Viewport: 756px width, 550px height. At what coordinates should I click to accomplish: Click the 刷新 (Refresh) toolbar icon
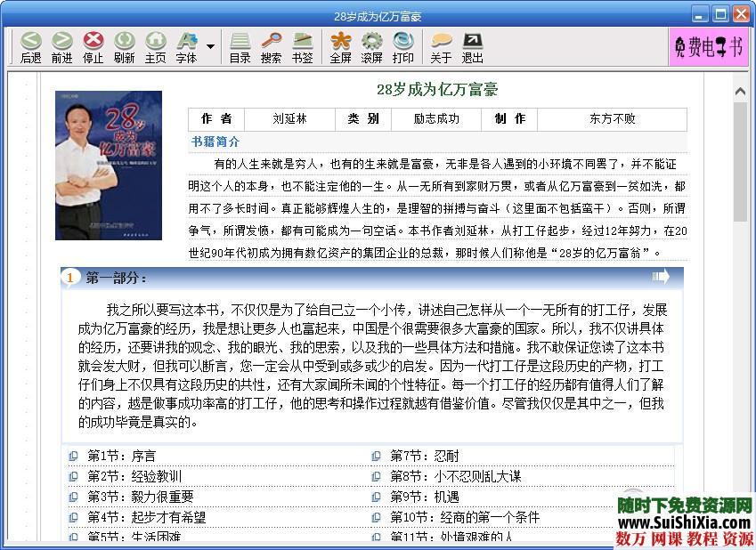[x=124, y=46]
